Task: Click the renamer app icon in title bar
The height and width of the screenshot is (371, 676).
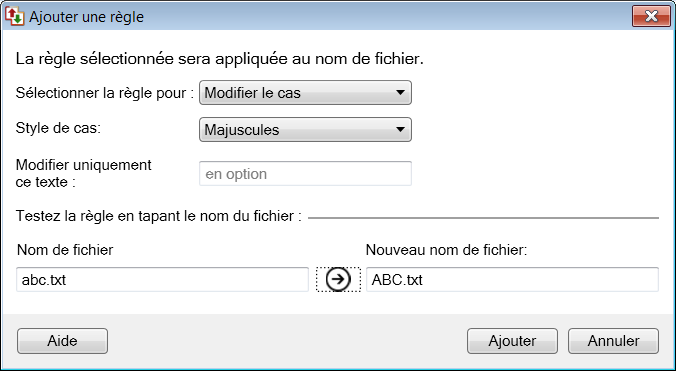Action: [14, 16]
